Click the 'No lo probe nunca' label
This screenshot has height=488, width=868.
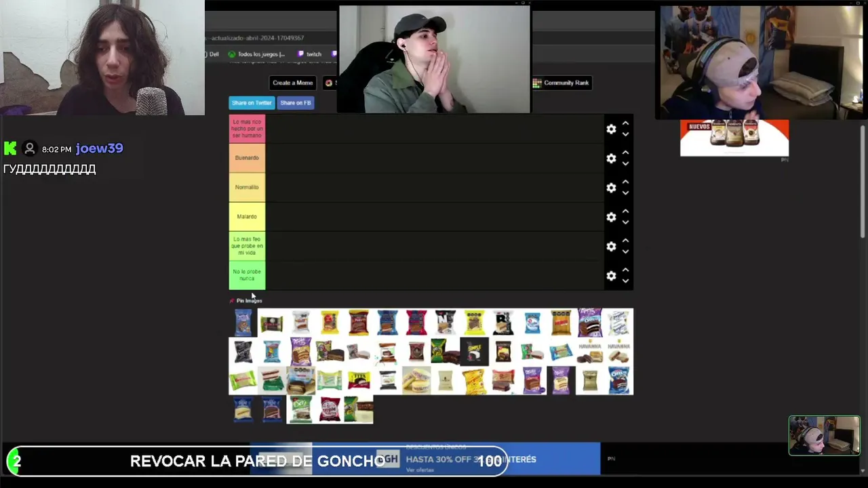pyautogui.click(x=247, y=276)
